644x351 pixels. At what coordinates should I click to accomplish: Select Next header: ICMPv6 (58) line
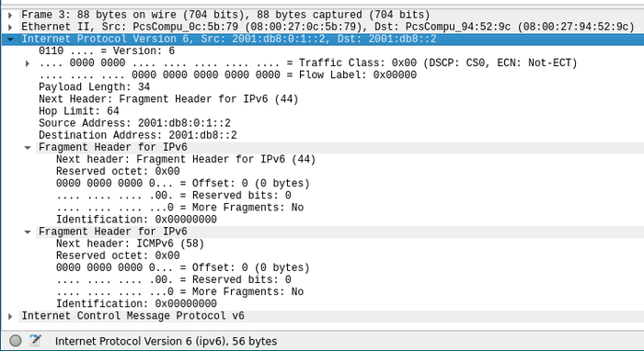pyautogui.click(x=131, y=244)
